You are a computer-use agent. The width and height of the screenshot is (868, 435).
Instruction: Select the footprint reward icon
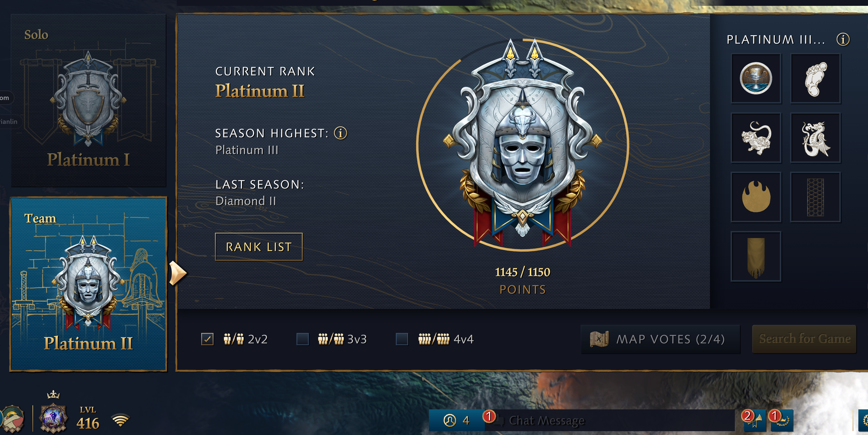(815, 79)
